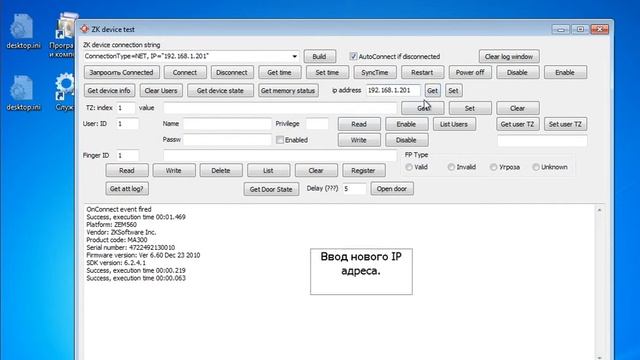
Task: Click Read in the fingerprint button row
Action: (127, 171)
